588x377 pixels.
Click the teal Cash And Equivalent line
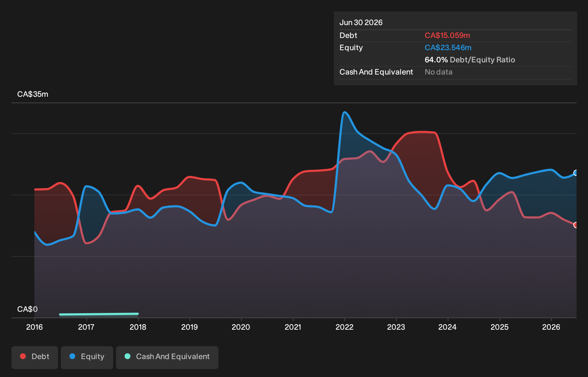click(x=99, y=314)
